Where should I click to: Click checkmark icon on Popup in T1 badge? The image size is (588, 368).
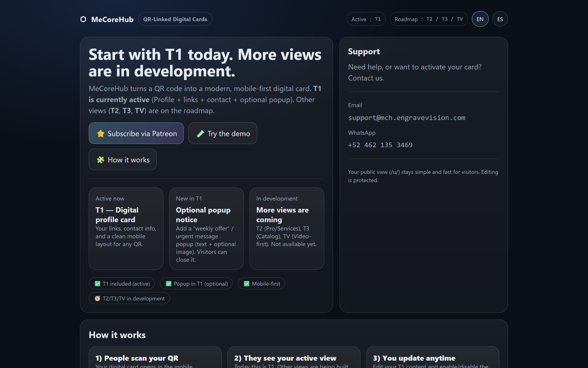point(169,284)
